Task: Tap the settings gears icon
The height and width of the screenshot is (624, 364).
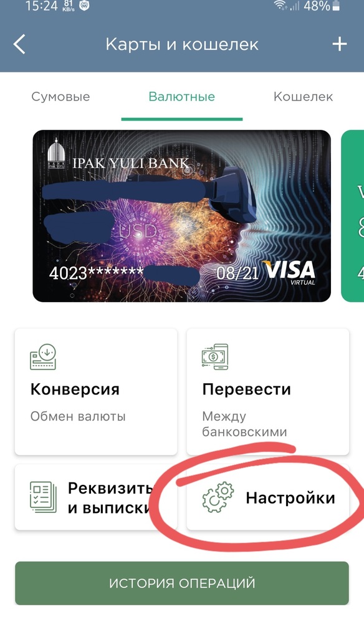Action: (x=218, y=497)
